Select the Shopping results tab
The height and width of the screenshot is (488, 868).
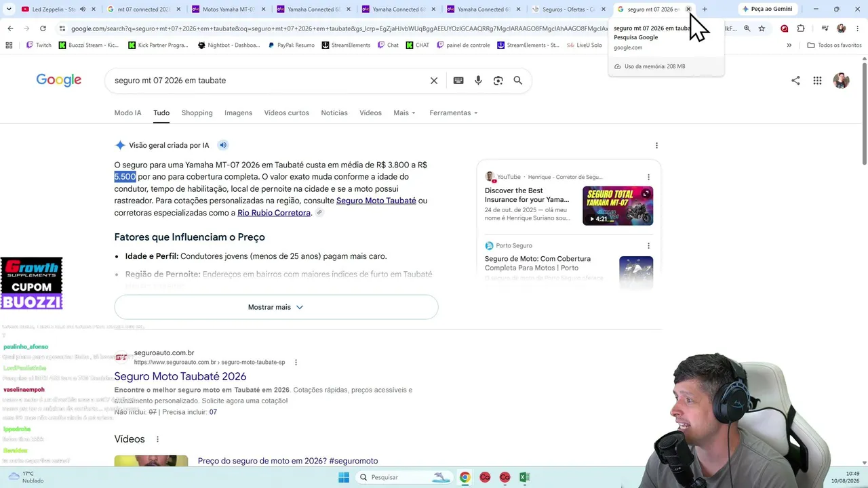pyautogui.click(x=197, y=113)
